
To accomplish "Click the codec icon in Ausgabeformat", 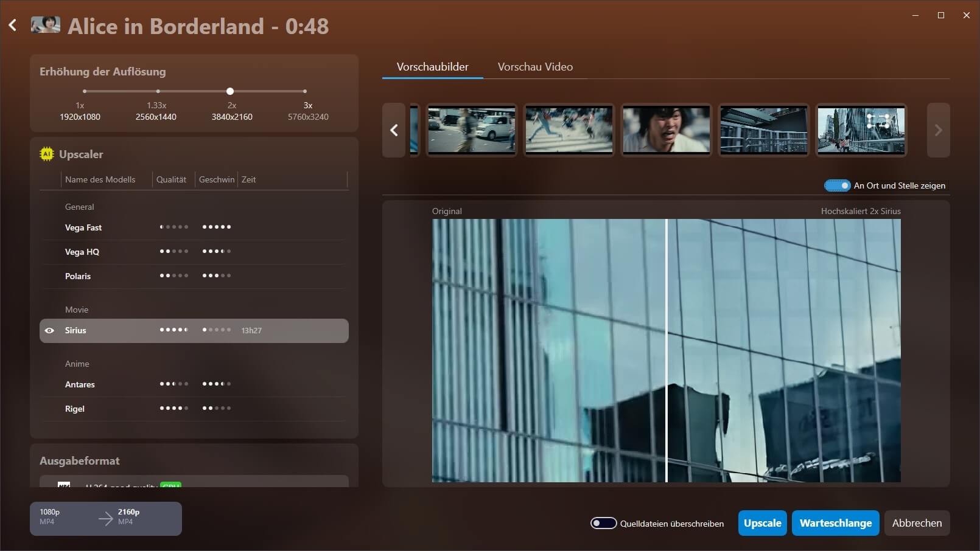I will pyautogui.click(x=64, y=484).
